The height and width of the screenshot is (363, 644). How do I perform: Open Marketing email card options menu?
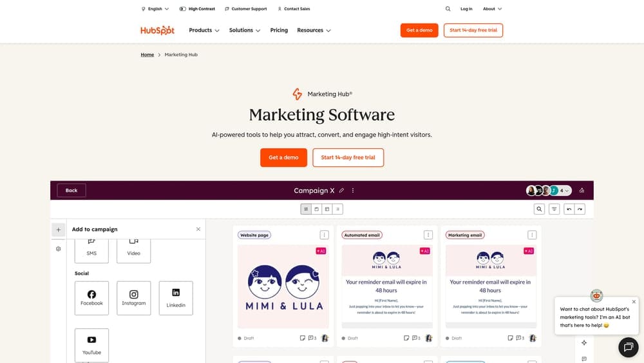click(x=532, y=235)
